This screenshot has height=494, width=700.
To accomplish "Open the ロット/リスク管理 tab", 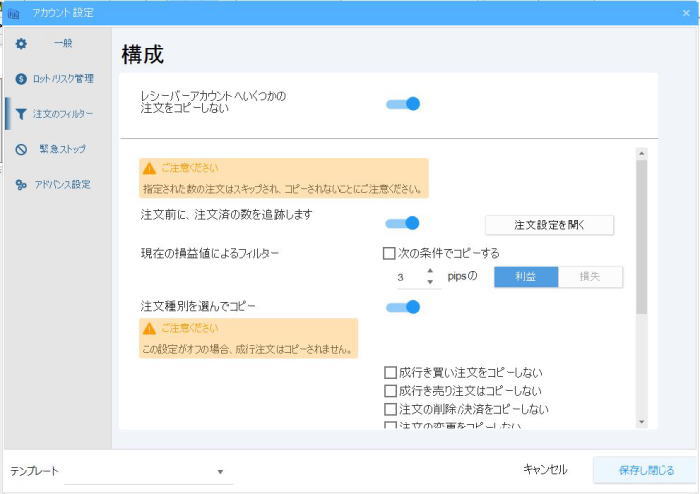I will (58, 79).
